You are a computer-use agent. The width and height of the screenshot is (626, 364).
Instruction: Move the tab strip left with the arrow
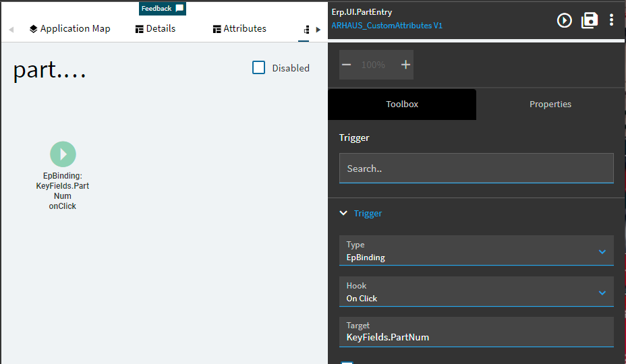[x=11, y=30]
